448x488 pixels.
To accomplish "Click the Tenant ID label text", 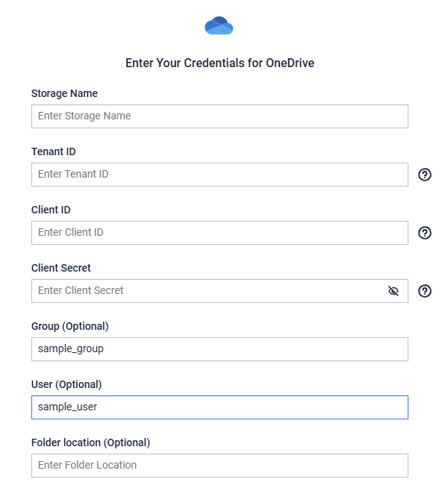I will (54, 151).
